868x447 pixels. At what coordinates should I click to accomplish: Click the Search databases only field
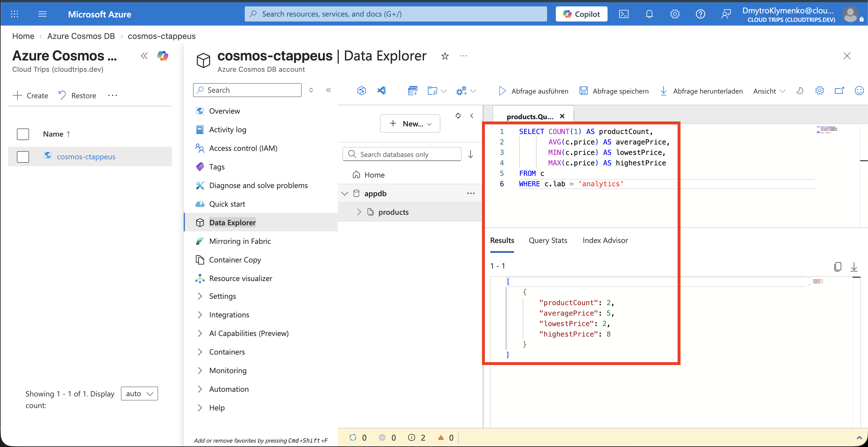coord(402,154)
